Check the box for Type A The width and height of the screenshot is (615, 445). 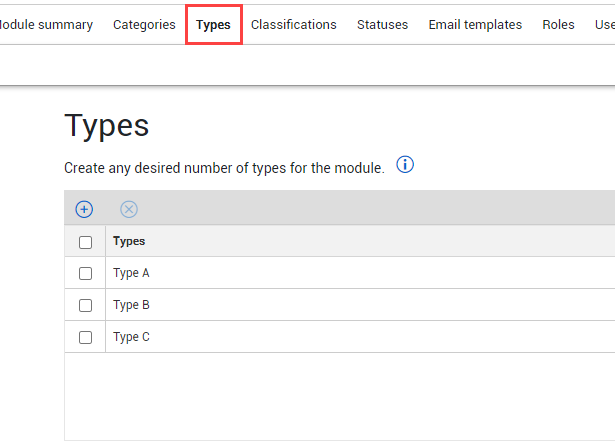(x=85, y=273)
